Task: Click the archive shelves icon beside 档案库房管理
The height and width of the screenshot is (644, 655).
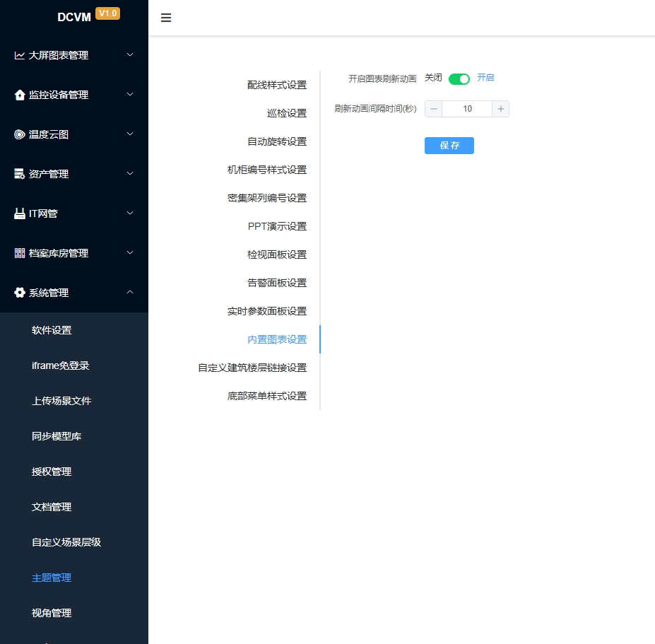Action: click(20, 253)
